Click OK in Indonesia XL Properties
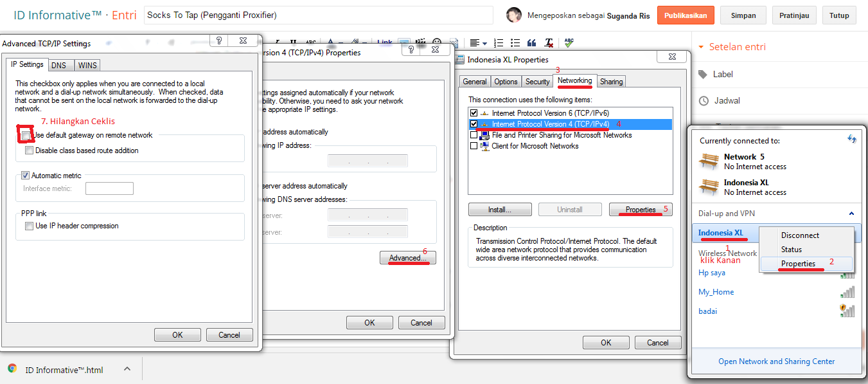The height and width of the screenshot is (384, 868). [x=606, y=343]
